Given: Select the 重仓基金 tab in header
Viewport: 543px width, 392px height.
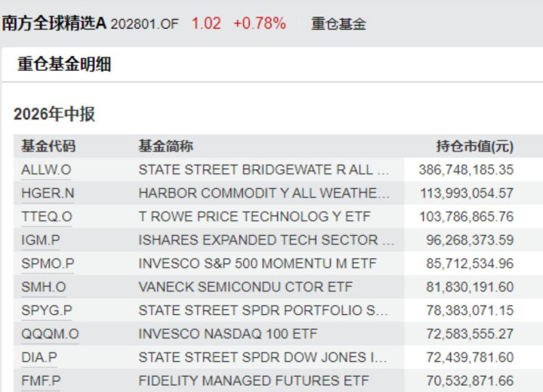Looking at the screenshot, I should point(338,24).
